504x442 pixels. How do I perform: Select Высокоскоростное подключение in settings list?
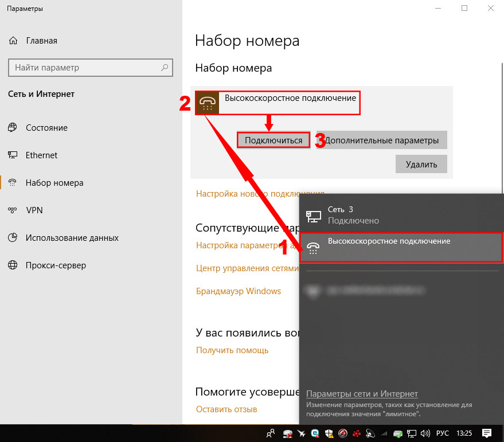pyautogui.click(x=278, y=103)
